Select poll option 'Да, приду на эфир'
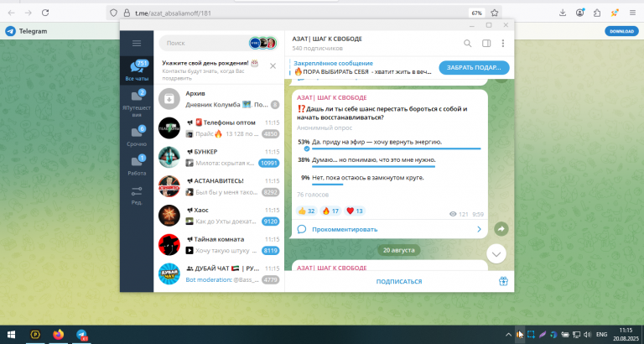Viewport: 644px width, 344px height. (x=388, y=143)
